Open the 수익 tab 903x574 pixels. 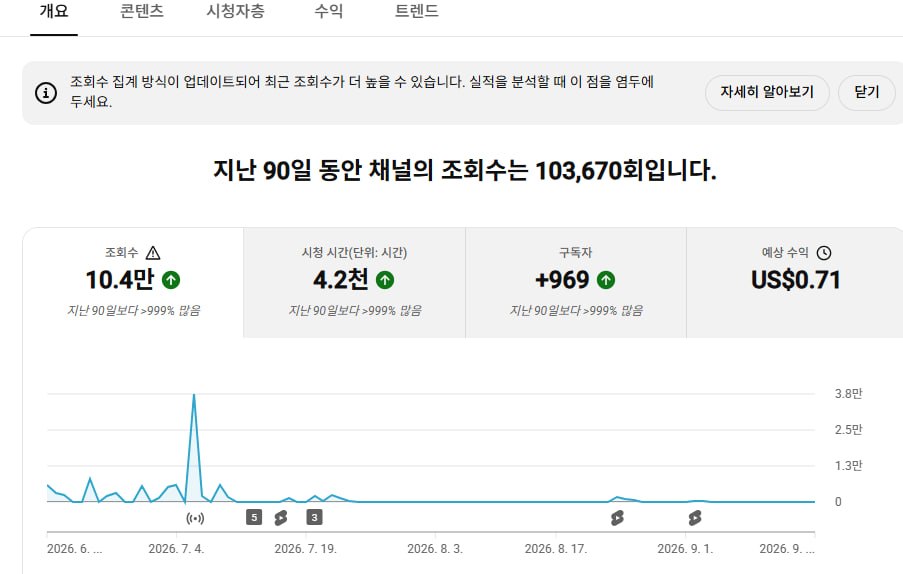(x=329, y=11)
